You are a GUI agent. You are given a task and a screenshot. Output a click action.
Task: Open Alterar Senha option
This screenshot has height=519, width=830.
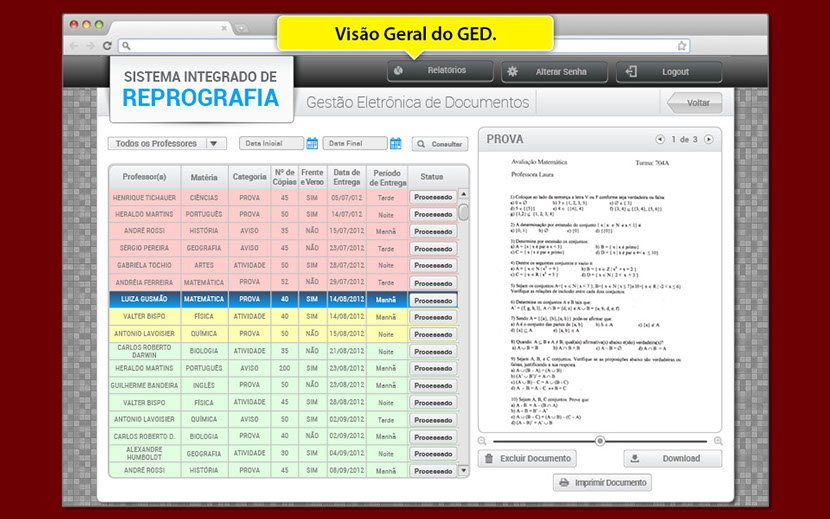tap(555, 72)
